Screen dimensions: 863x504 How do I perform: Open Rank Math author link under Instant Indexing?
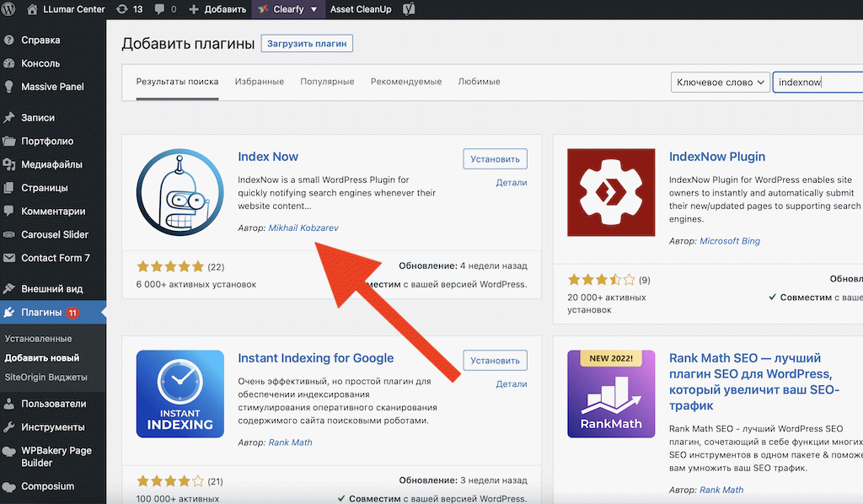(290, 442)
